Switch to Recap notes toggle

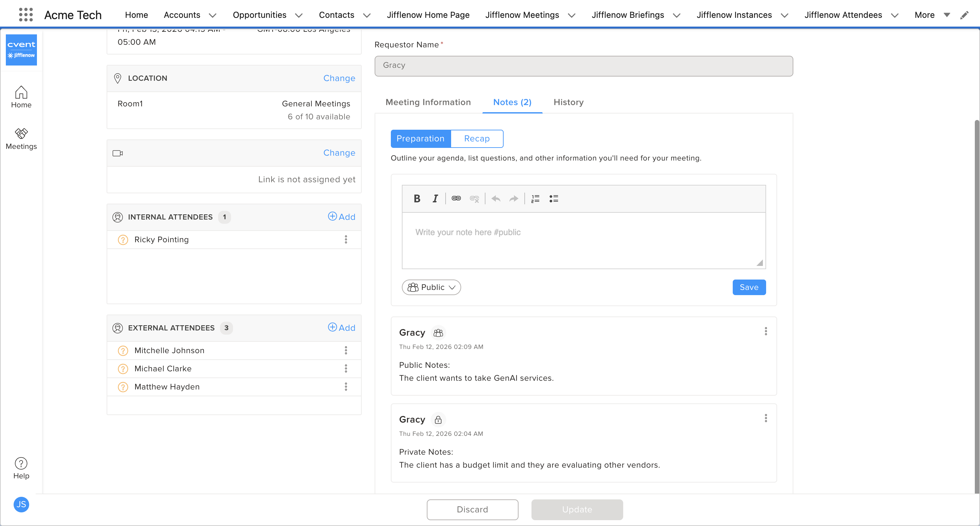pyautogui.click(x=477, y=138)
